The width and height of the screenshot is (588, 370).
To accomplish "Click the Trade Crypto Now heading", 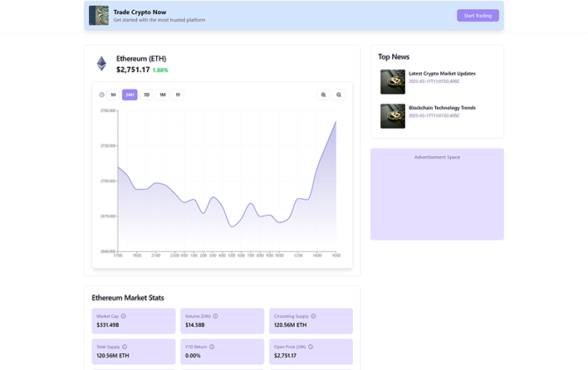I will coord(140,12).
